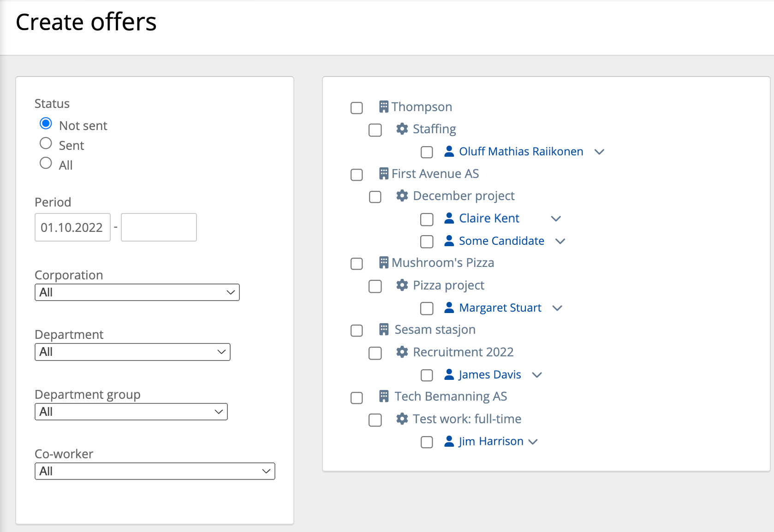Expand details chevron for Oluff Mathias Raiikonen
The image size is (774, 532).
click(599, 152)
